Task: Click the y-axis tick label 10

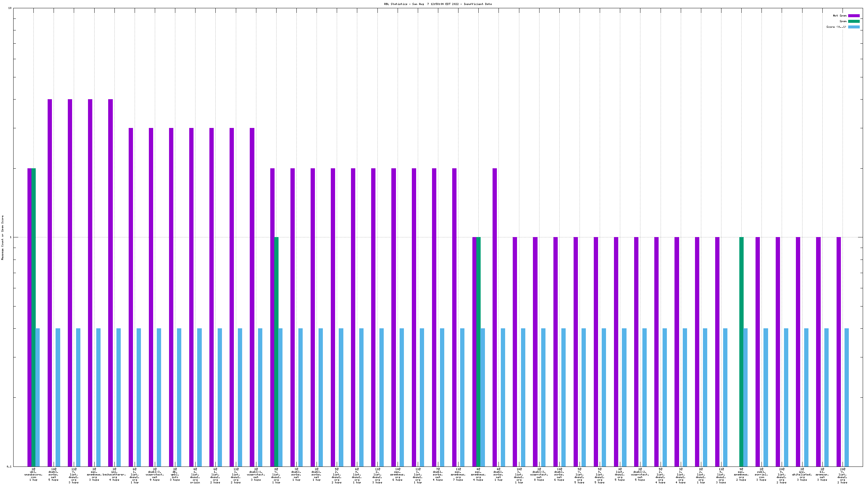Action: (x=10, y=8)
